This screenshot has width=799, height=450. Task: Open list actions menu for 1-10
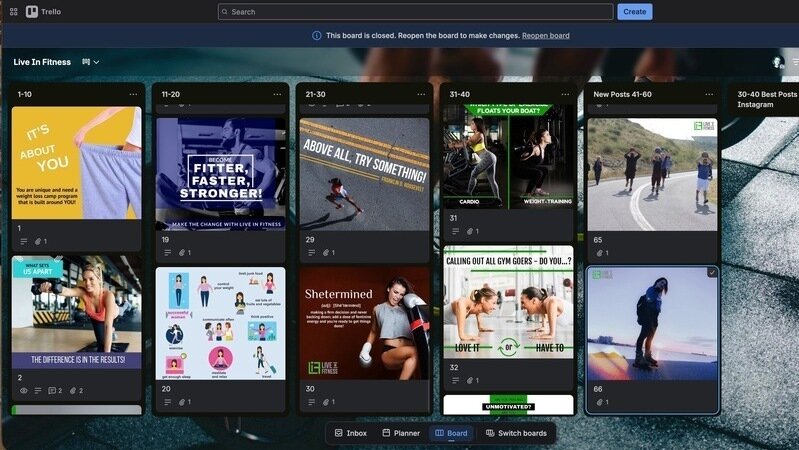point(133,94)
